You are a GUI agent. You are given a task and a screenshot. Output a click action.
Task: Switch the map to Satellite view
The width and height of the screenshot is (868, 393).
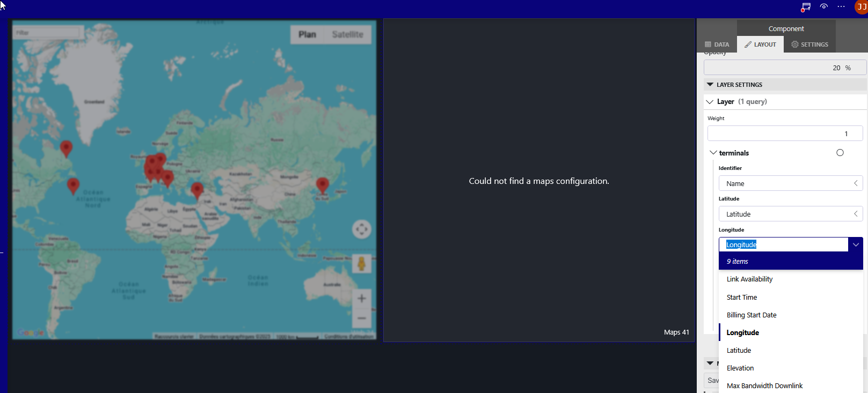pos(347,34)
